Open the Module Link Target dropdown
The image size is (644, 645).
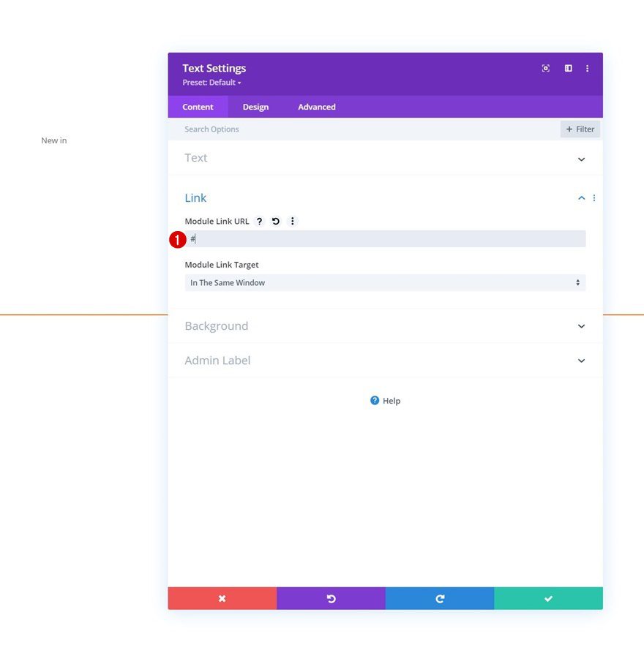coord(385,282)
